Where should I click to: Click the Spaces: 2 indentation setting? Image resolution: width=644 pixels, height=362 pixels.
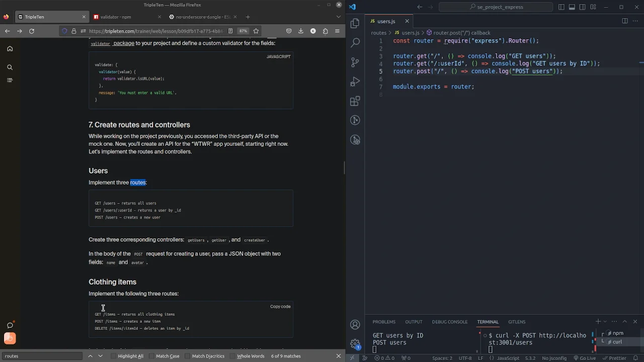click(442, 358)
